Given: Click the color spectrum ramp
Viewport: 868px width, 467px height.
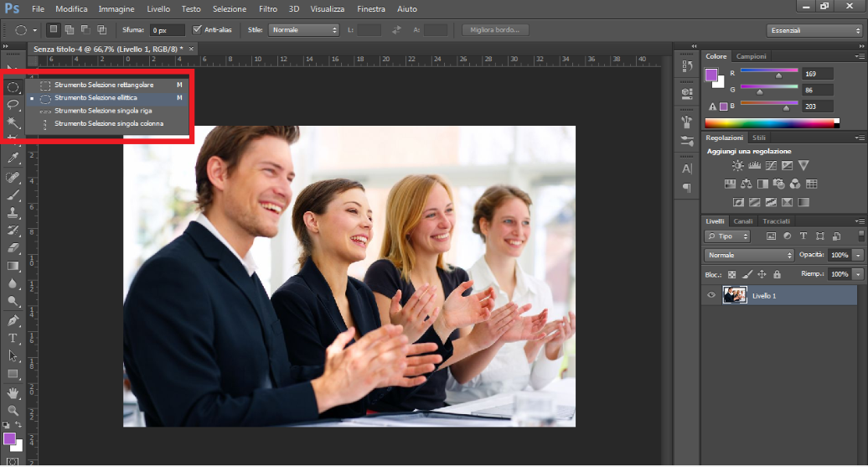Looking at the screenshot, I should (772, 123).
